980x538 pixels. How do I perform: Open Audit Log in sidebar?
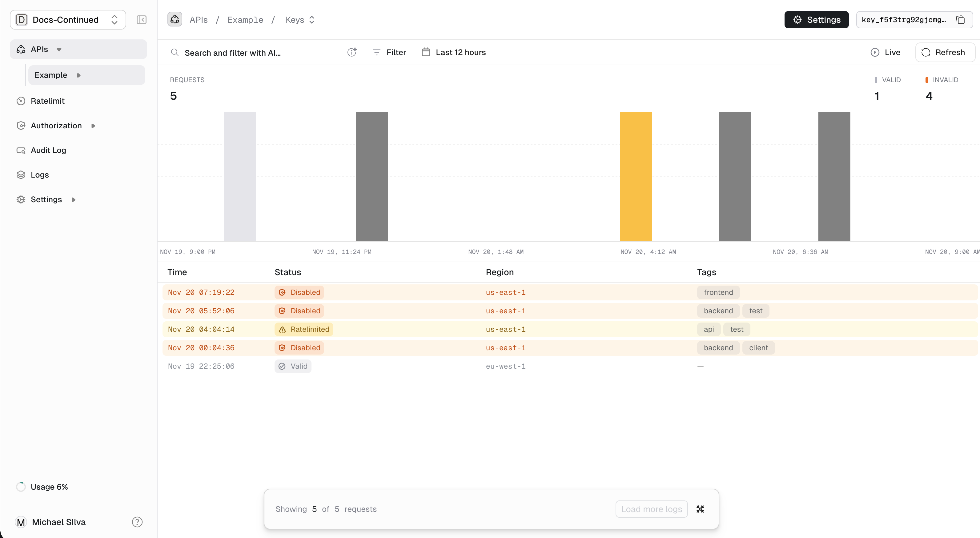(x=48, y=150)
